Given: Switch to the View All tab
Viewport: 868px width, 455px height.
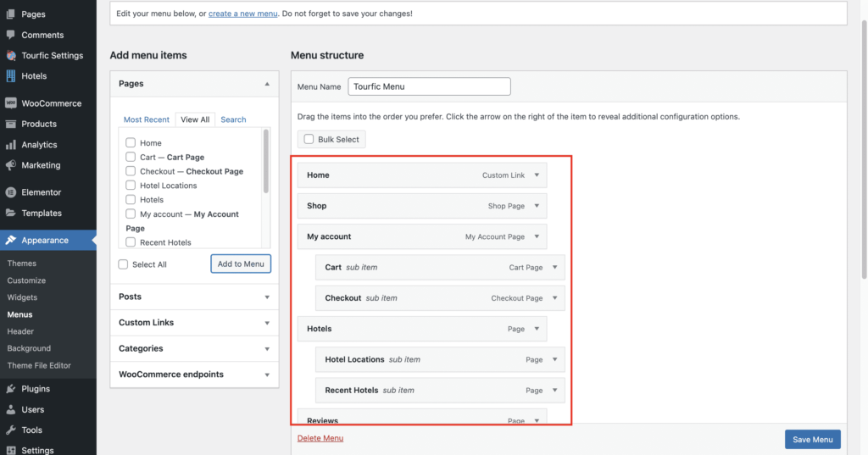Looking at the screenshot, I should coord(195,119).
